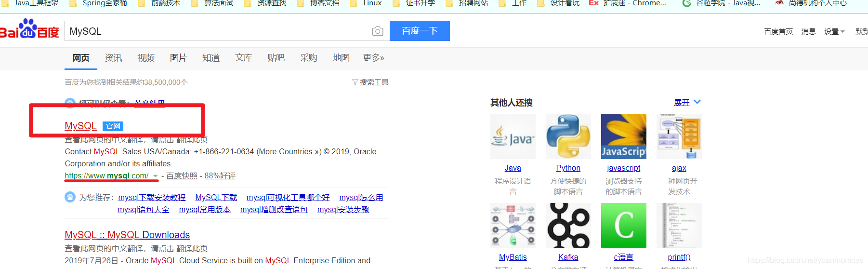Open mysql安装步骤 suggestion

(x=343, y=210)
